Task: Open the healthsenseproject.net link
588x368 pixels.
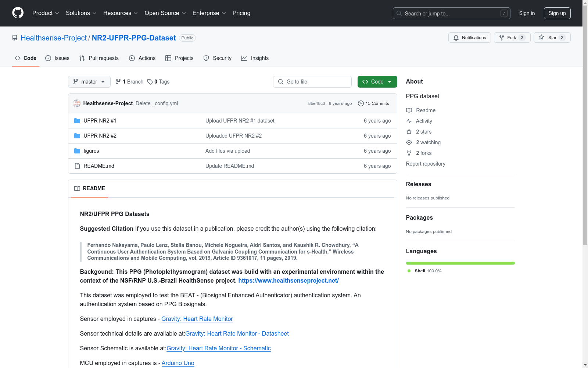Action: [288, 280]
